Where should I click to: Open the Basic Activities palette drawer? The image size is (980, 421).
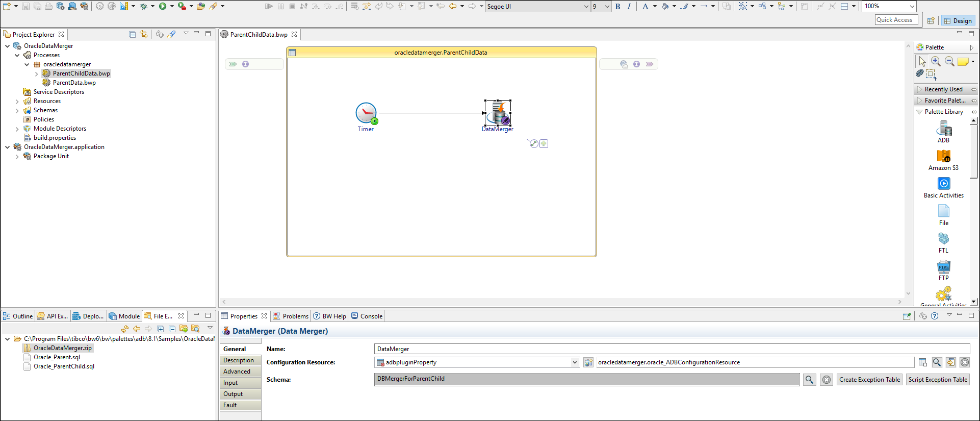[944, 187]
